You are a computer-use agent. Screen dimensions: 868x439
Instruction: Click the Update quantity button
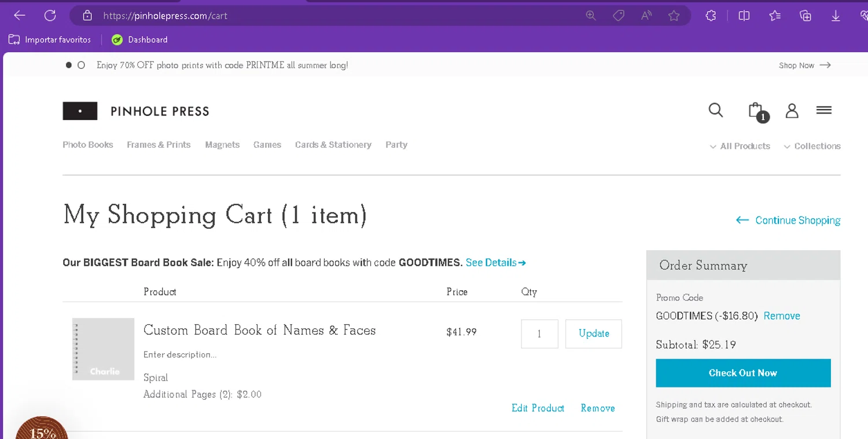[x=594, y=334]
